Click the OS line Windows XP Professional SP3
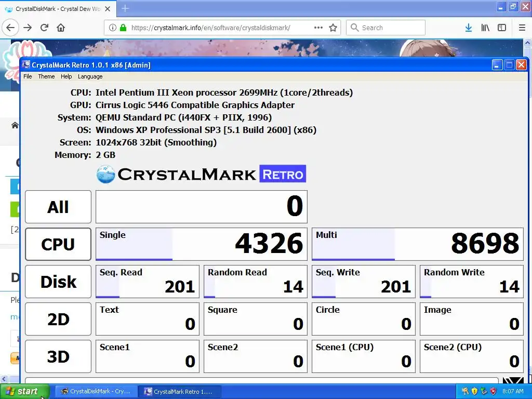The width and height of the screenshot is (532, 399). 206,130
